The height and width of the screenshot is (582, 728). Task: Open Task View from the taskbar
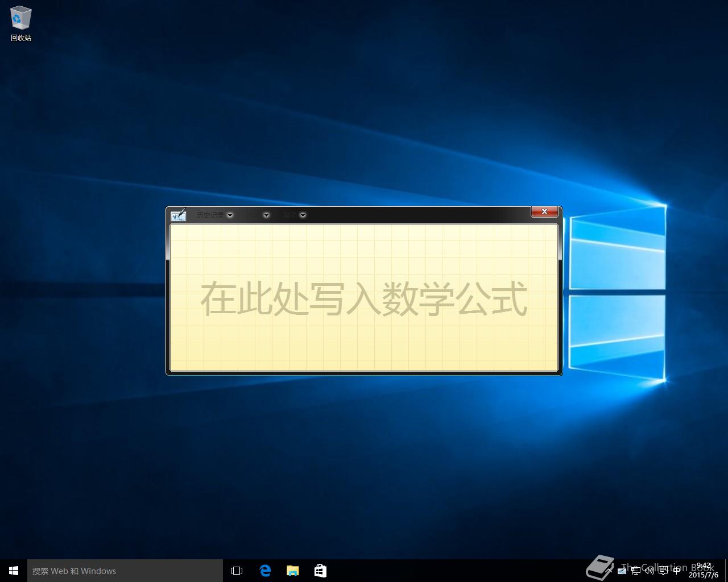tap(237, 571)
